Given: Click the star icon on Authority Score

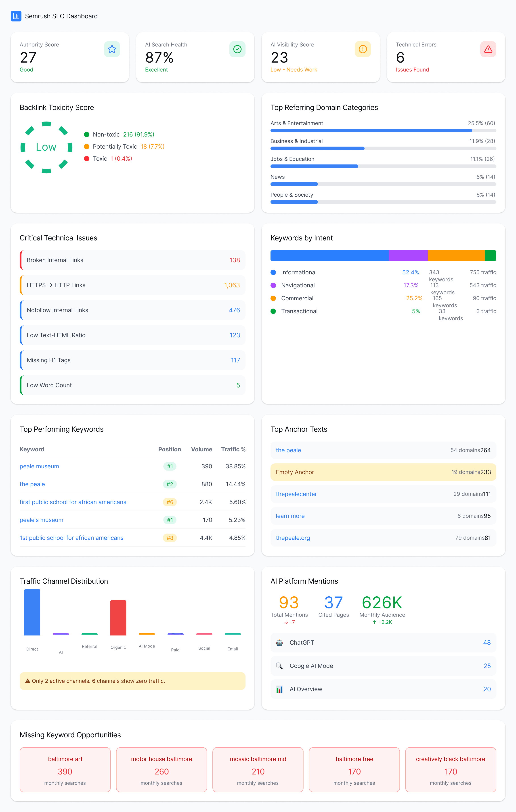Looking at the screenshot, I should [x=112, y=49].
